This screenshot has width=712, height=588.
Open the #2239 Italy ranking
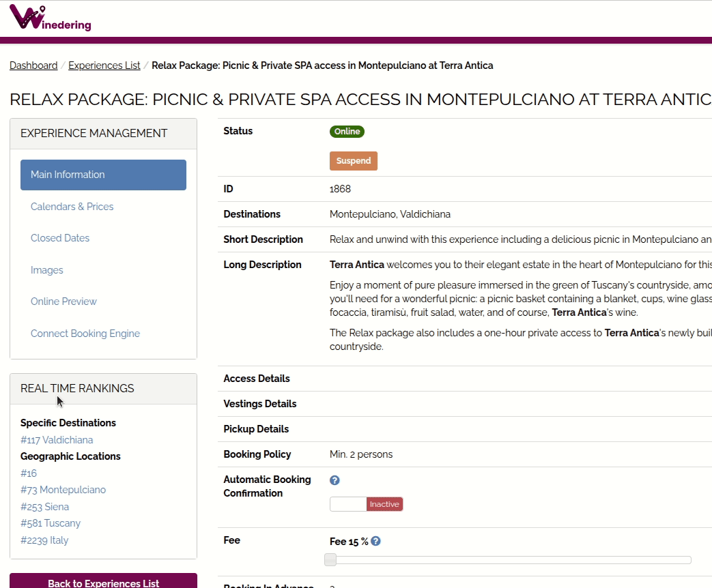pos(44,540)
